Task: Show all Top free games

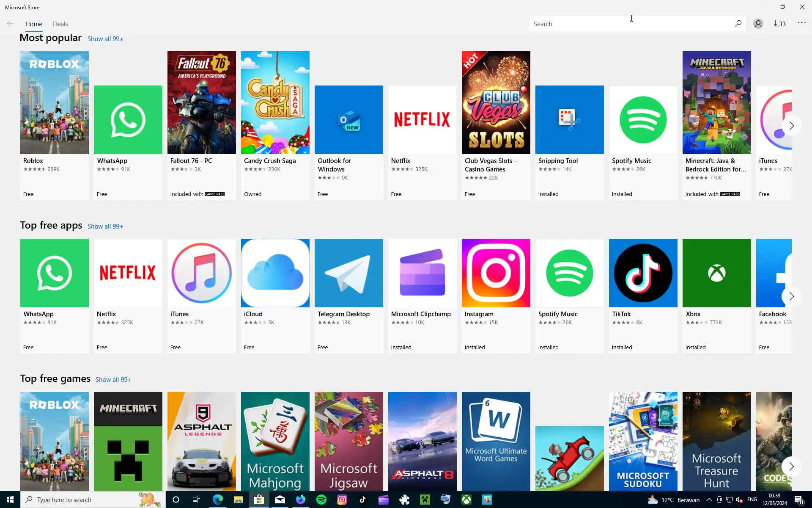Action: tap(113, 380)
